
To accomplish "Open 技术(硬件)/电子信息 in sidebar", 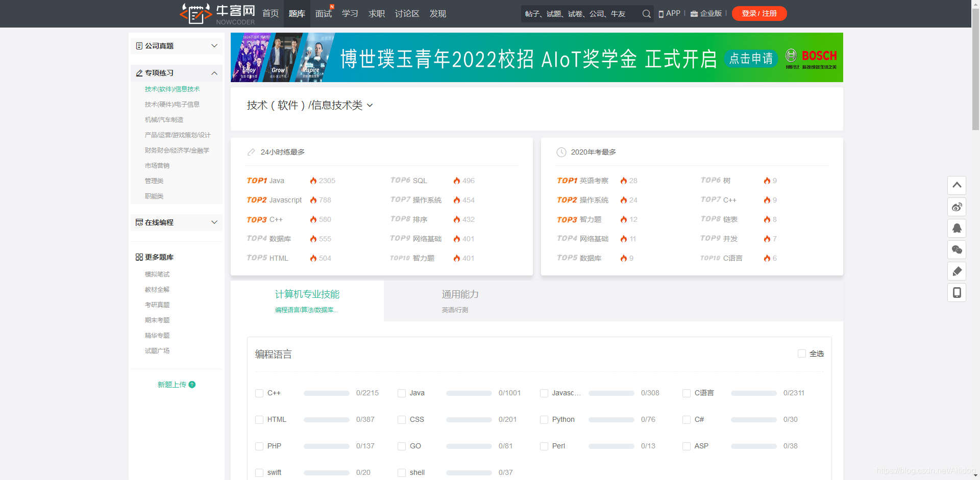I will click(x=172, y=105).
